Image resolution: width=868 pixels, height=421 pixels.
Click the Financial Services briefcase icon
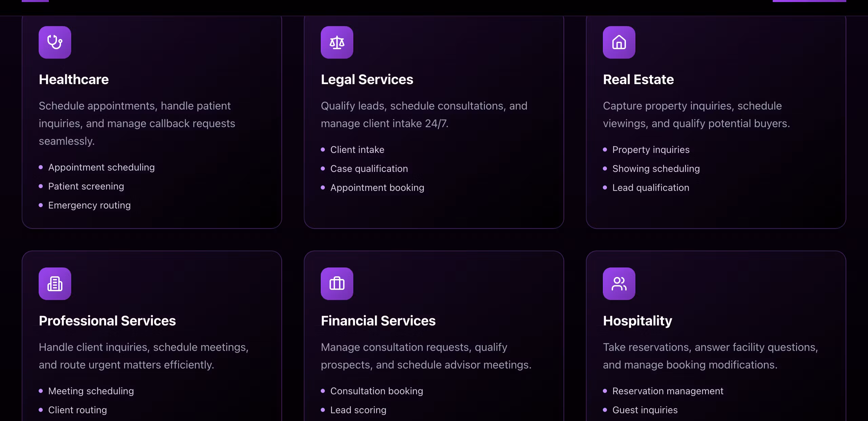[337, 284]
